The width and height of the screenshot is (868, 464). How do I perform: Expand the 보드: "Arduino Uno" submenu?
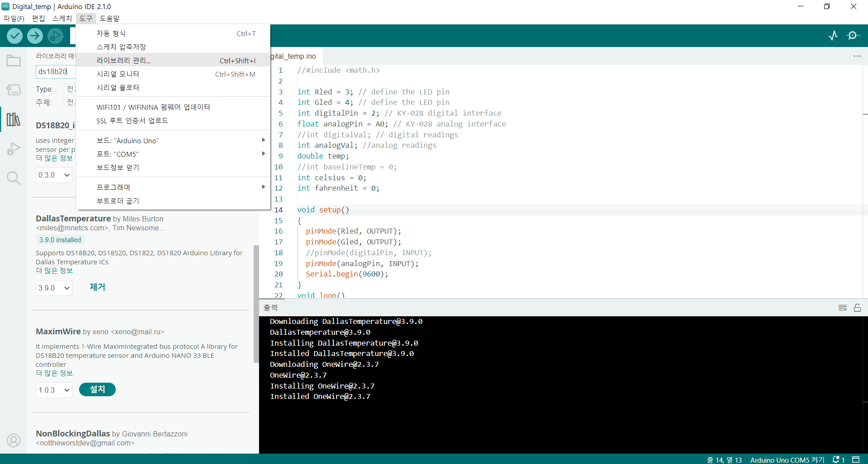(x=173, y=141)
